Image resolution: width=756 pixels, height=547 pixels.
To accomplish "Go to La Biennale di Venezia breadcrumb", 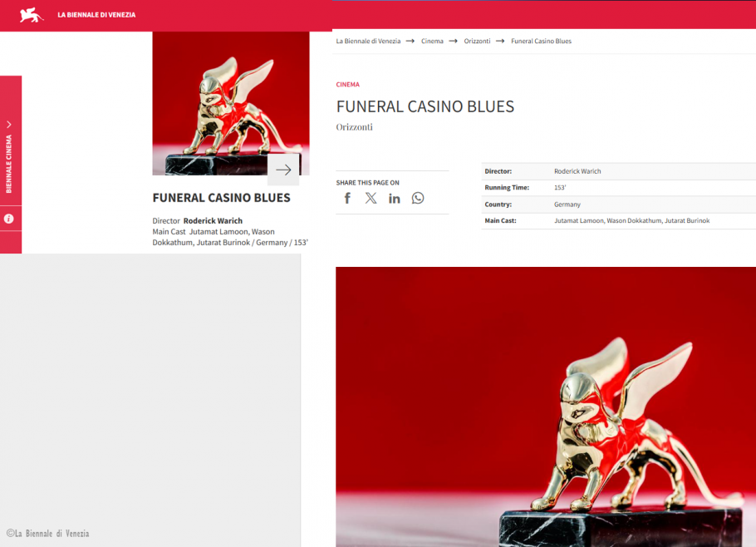I will (368, 41).
